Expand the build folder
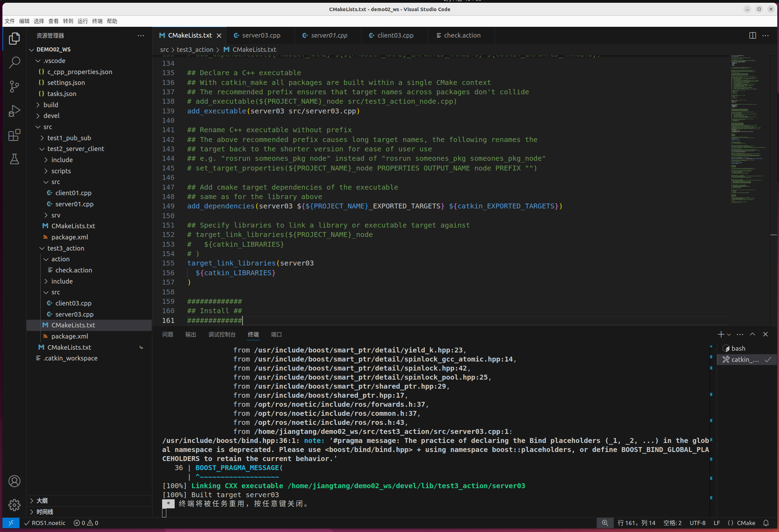779x532 pixels. (51, 105)
